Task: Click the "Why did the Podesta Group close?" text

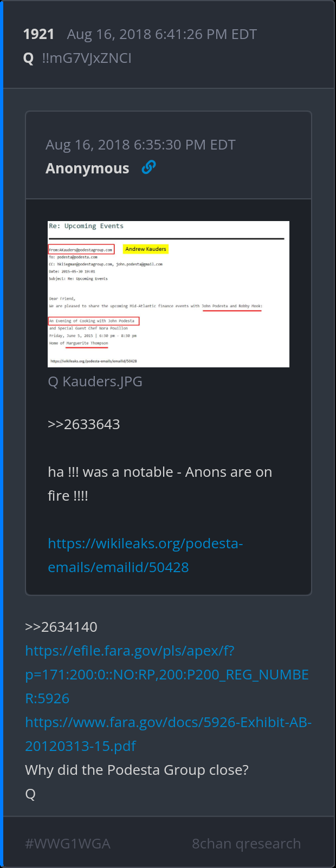Action: 137,769
